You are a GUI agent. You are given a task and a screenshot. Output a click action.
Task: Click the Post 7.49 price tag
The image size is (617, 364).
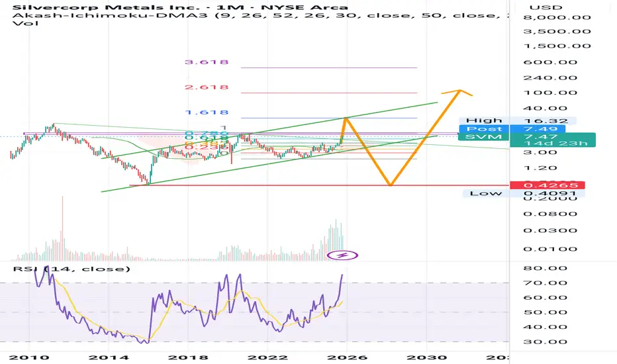(x=512, y=129)
